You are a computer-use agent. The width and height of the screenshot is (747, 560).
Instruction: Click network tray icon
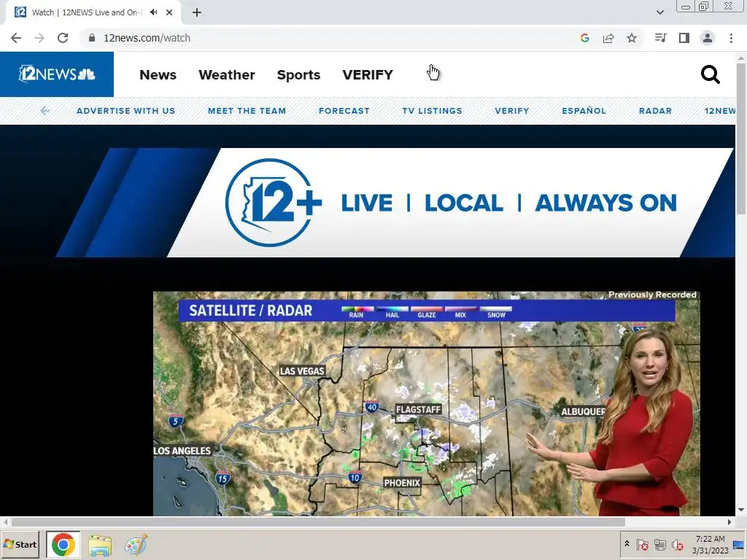[659, 544]
